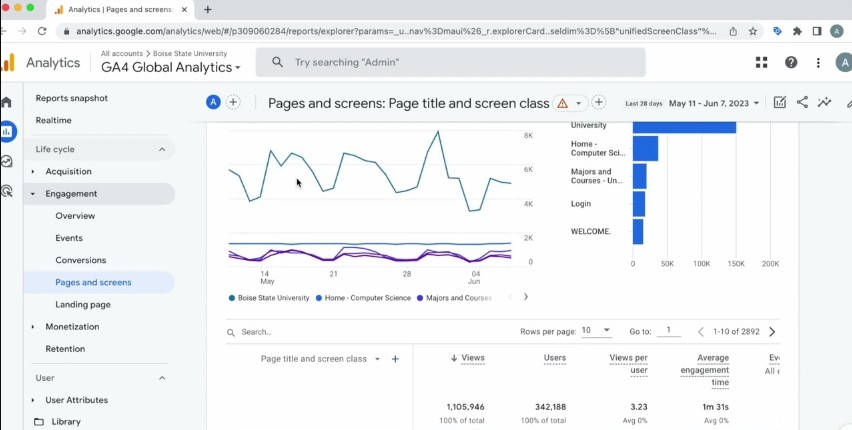Screen dimensions: 852x430
Task: Click the All accounts breadcrumb link
Action: coord(122,54)
